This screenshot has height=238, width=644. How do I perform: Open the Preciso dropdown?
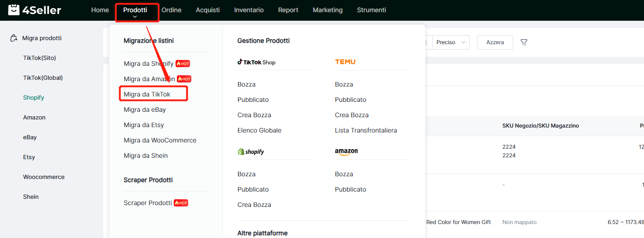451,42
